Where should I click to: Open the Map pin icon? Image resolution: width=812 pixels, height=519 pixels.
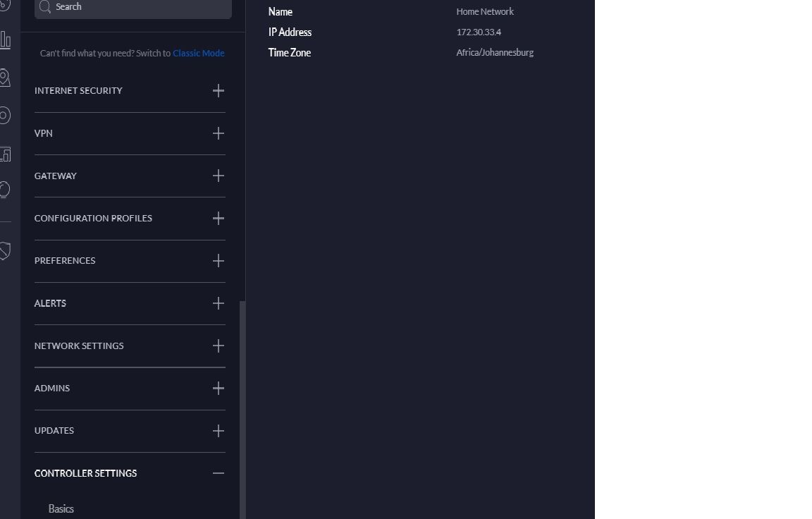[x=5, y=78]
